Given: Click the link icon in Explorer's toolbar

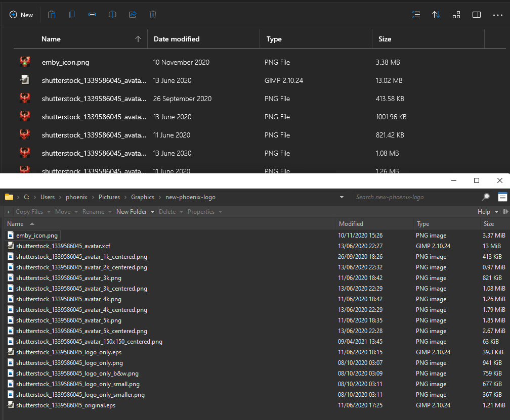Looking at the screenshot, I should tap(92, 14).
